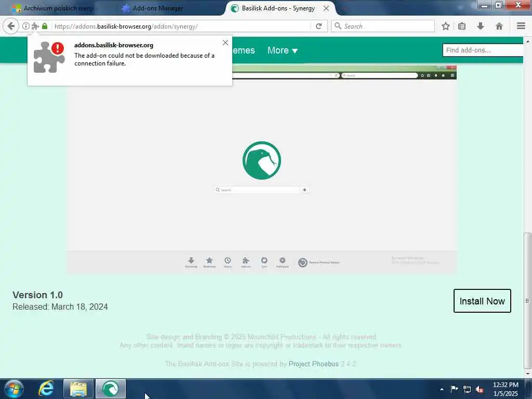Viewport: 532px width, 399px height.
Task: Open the site information icon in address bar
Action: (26, 26)
